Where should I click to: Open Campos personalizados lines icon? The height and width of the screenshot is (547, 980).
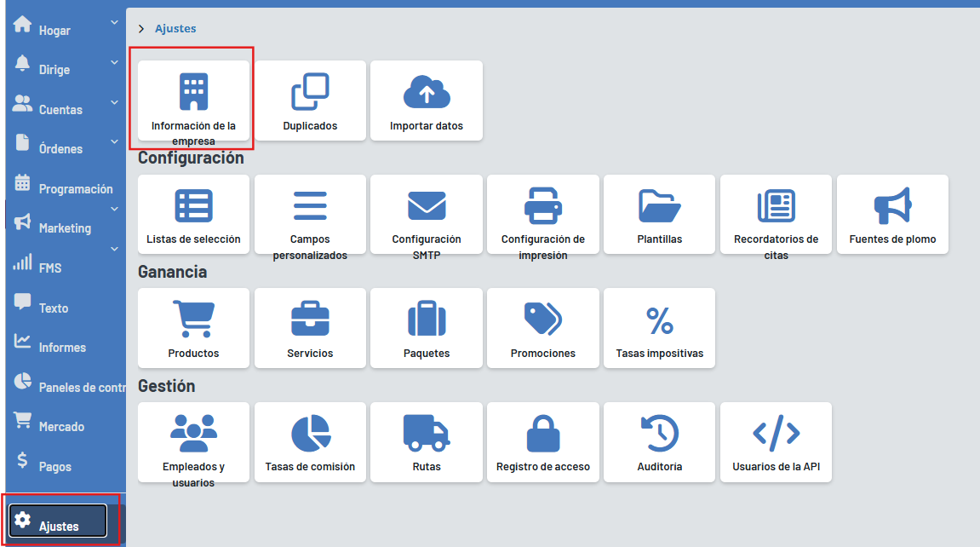tap(310, 205)
